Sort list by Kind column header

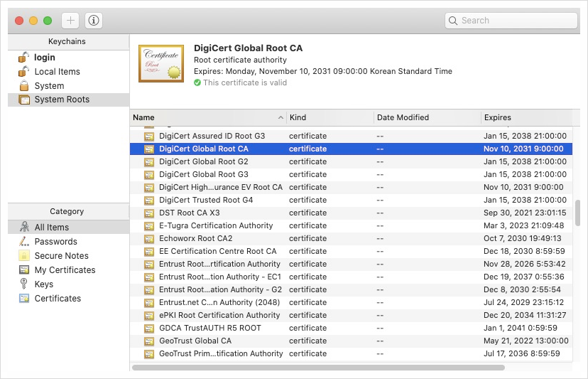click(330, 117)
